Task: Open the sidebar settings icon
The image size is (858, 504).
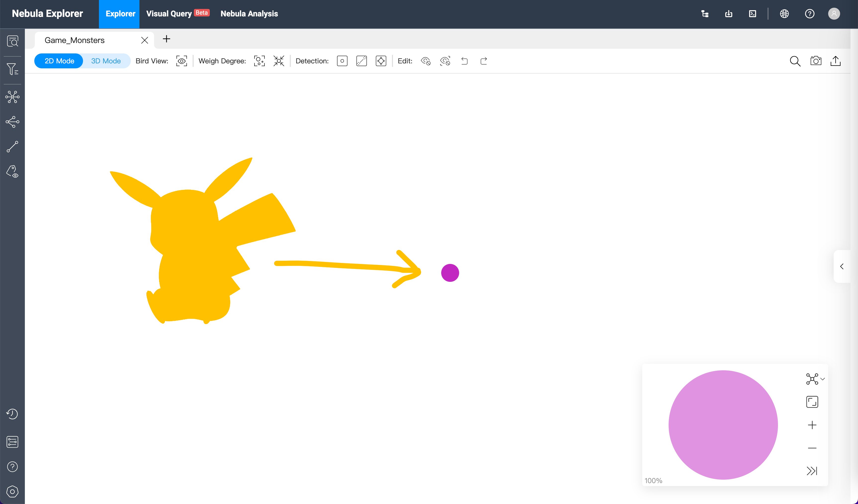Action: pos(13,491)
